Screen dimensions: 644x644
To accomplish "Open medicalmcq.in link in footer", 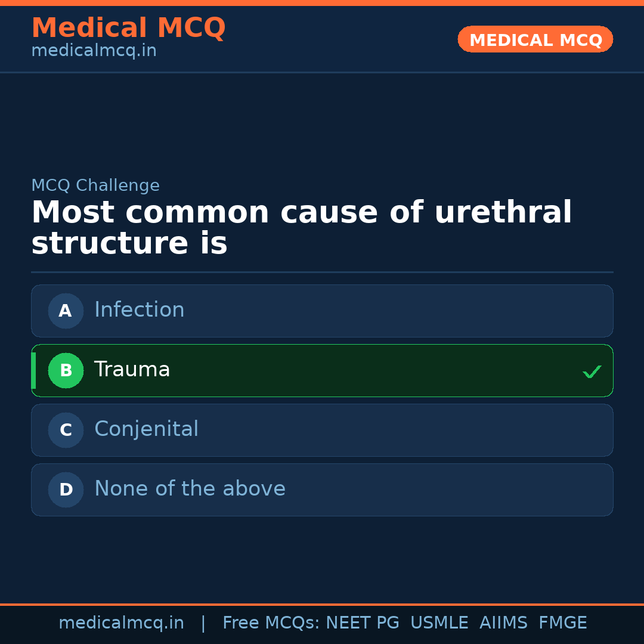I will [121, 623].
